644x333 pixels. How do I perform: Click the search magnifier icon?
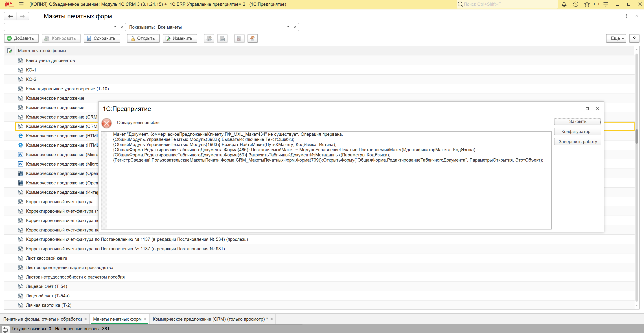coord(460,4)
